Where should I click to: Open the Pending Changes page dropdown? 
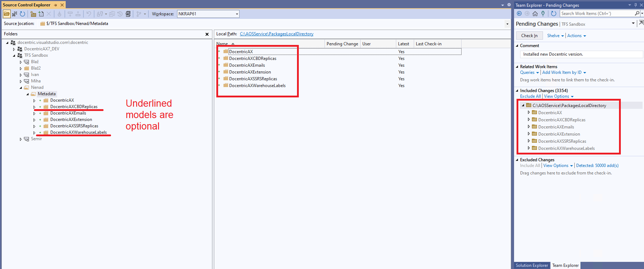click(633, 23)
